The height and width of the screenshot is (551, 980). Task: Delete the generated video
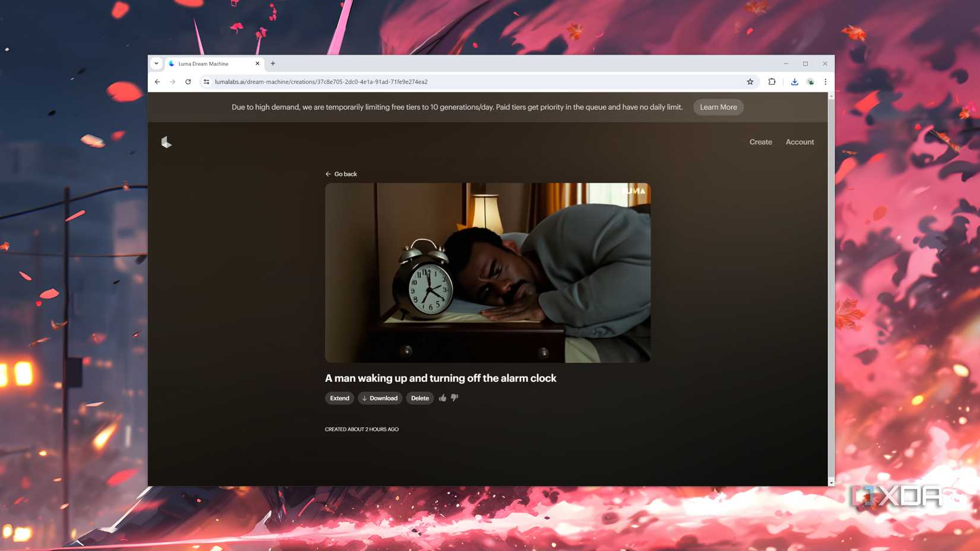coord(420,398)
